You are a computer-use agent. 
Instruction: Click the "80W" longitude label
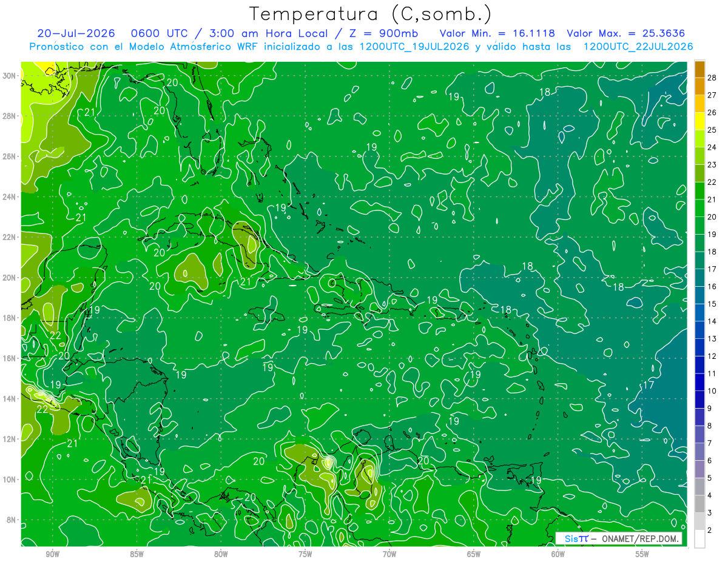click(x=221, y=555)
